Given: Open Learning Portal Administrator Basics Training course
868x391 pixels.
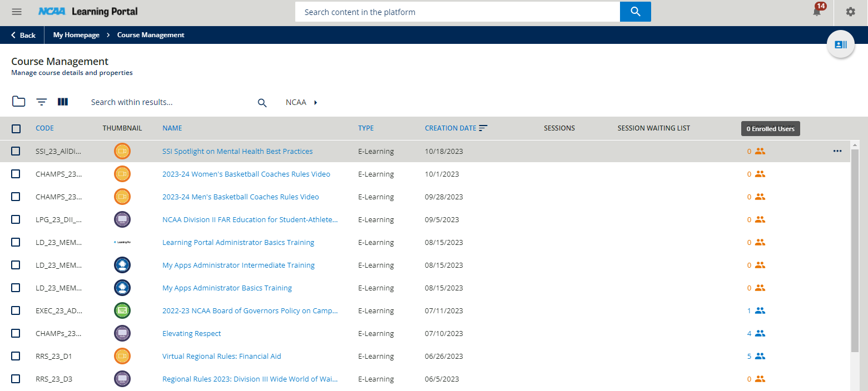Looking at the screenshot, I should [x=238, y=242].
